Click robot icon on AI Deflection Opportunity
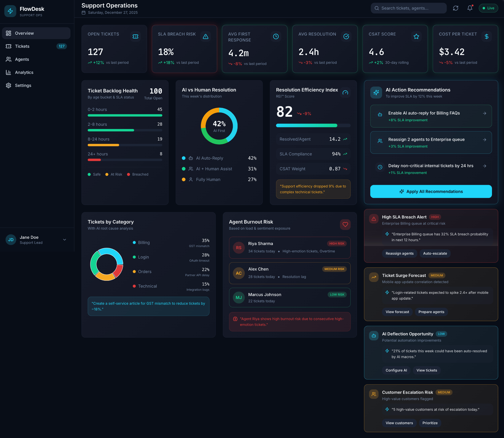 tap(374, 336)
